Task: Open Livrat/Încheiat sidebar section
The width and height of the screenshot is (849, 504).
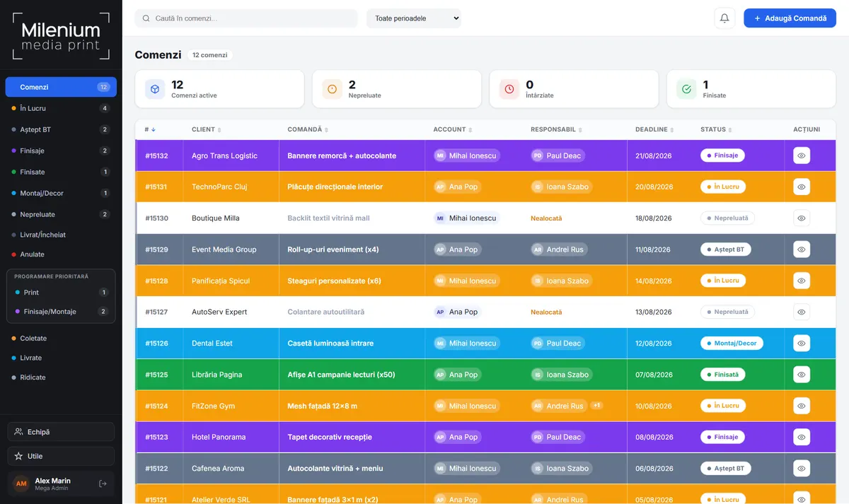Action: pos(61,234)
